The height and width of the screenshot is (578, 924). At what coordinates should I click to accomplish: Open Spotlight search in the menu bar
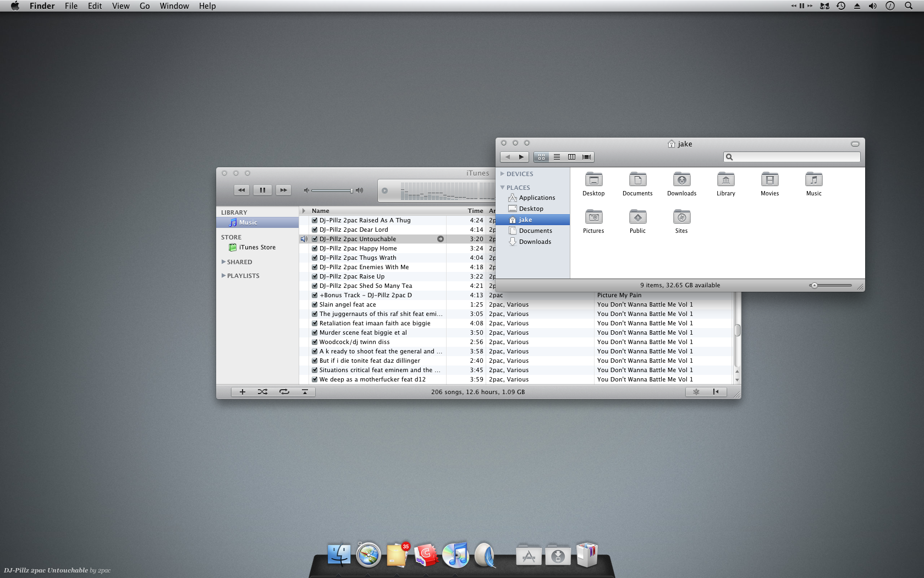coord(909,6)
